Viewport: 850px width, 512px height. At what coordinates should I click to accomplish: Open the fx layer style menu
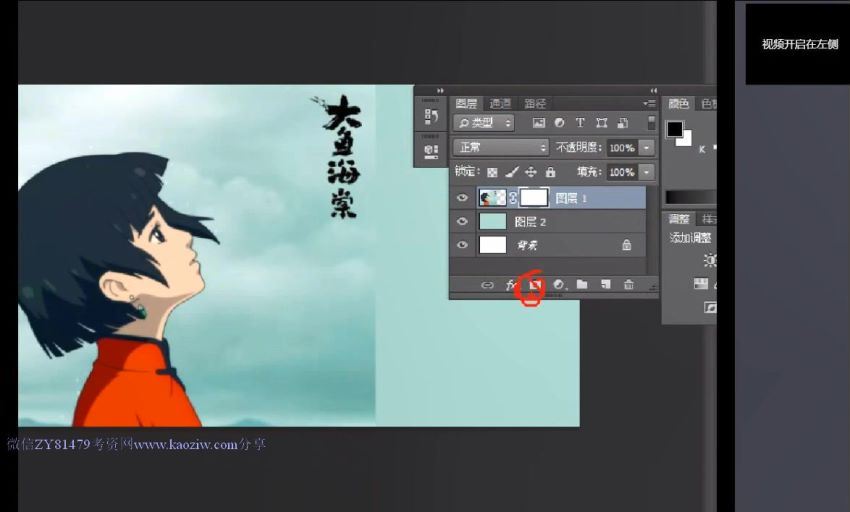point(511,285)
